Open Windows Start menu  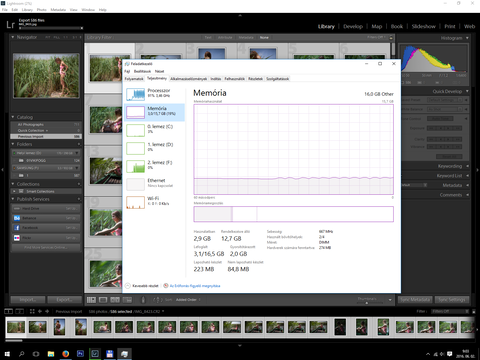click(7, 354)
